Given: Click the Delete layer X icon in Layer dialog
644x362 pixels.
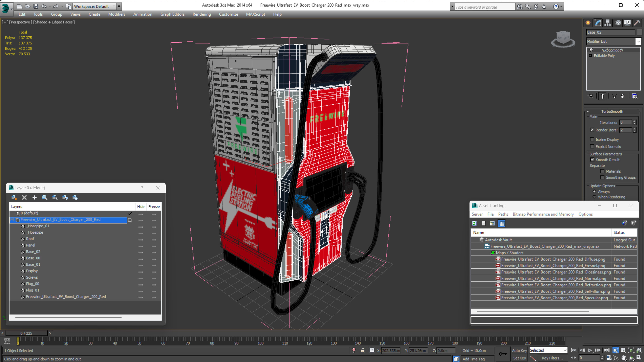Looking at the screenshot, I should tap(24, 197).
